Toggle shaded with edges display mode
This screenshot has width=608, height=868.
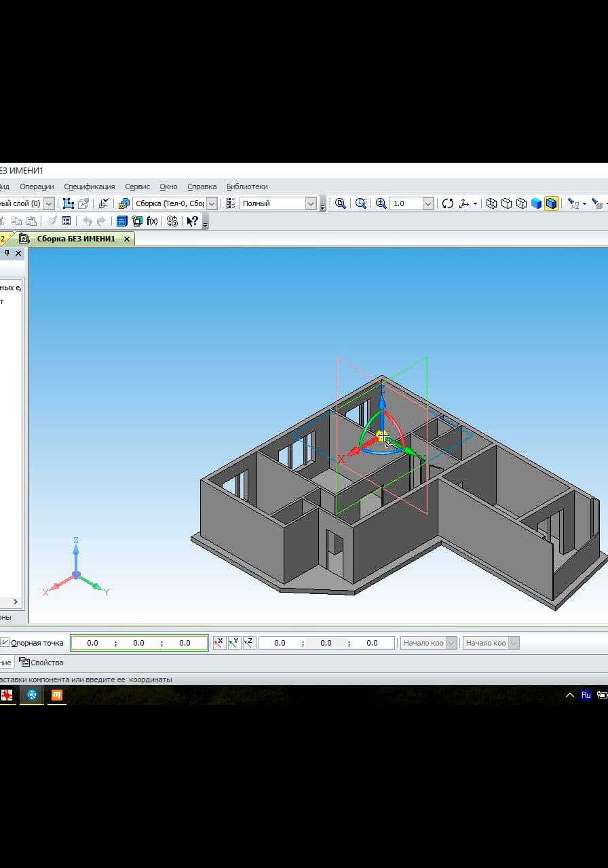click(551, 203)
